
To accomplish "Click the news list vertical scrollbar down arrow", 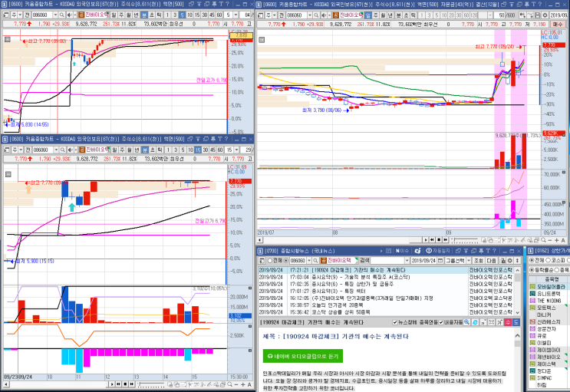I will point(517,312).
